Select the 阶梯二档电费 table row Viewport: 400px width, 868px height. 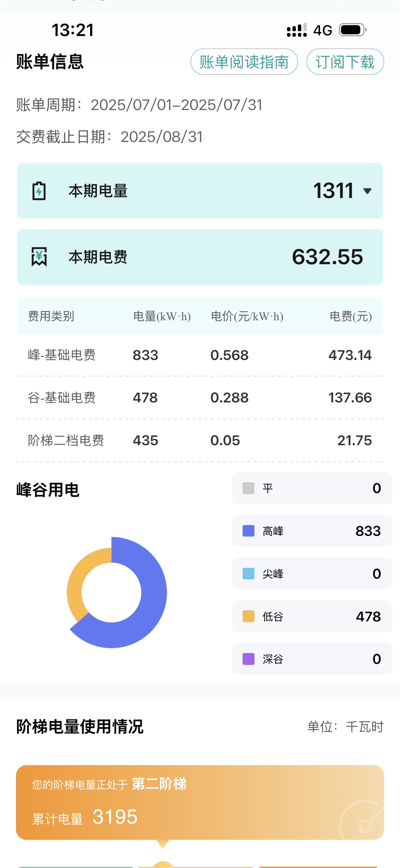tap(200, 440)
